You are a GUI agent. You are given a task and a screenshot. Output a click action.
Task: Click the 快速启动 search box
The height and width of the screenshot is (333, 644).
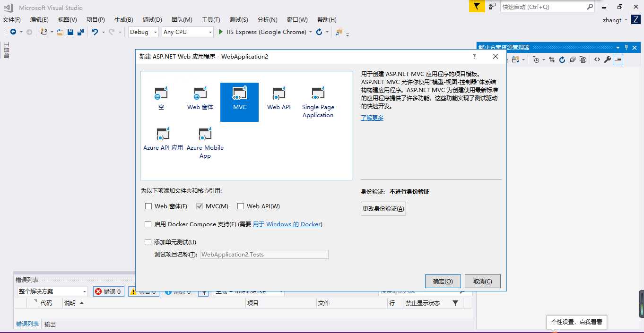[x=548, y=7]
